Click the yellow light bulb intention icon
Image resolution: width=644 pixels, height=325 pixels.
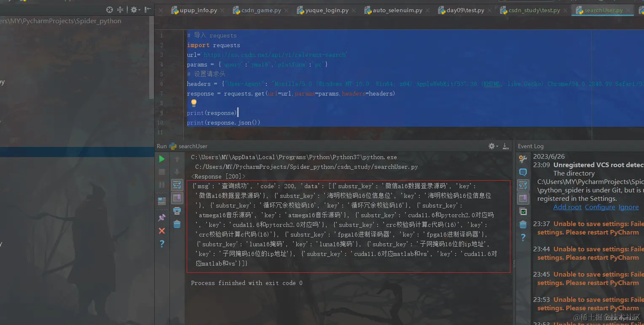(194, 103)
